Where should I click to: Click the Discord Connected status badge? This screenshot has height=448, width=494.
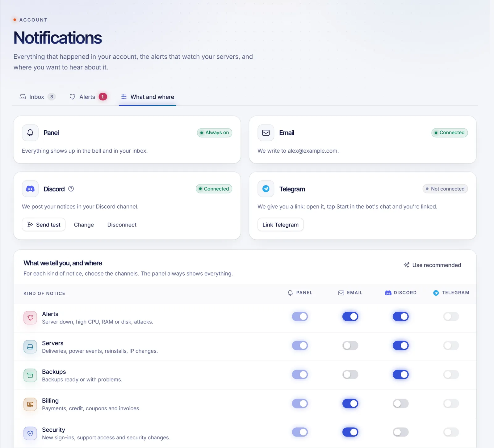(214, 189)
